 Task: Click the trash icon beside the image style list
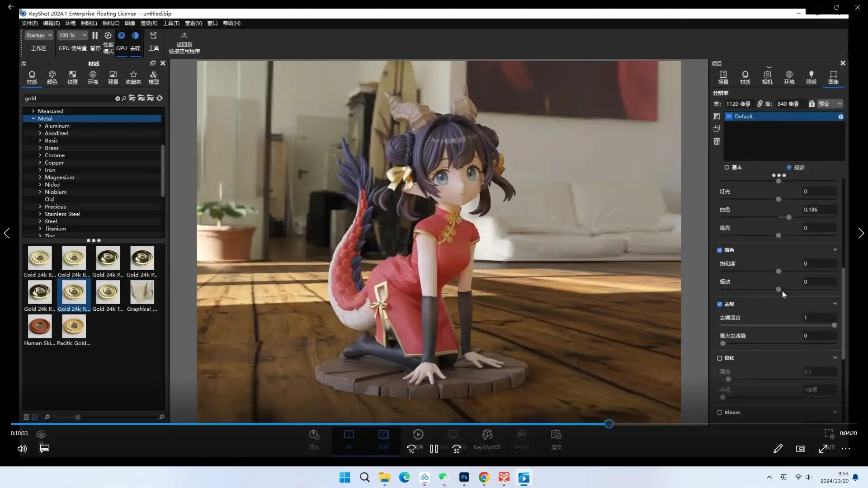pos(717,141)
